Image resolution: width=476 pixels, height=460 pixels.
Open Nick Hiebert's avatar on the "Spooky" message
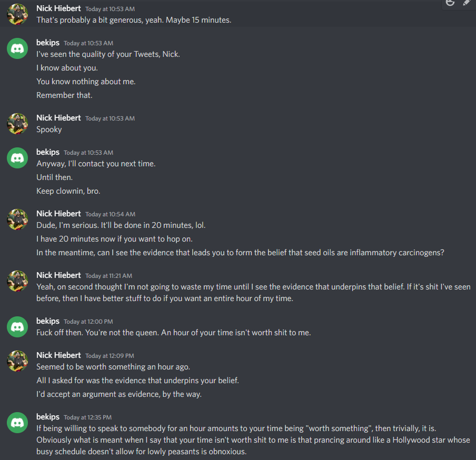click(x=17, y=124)
